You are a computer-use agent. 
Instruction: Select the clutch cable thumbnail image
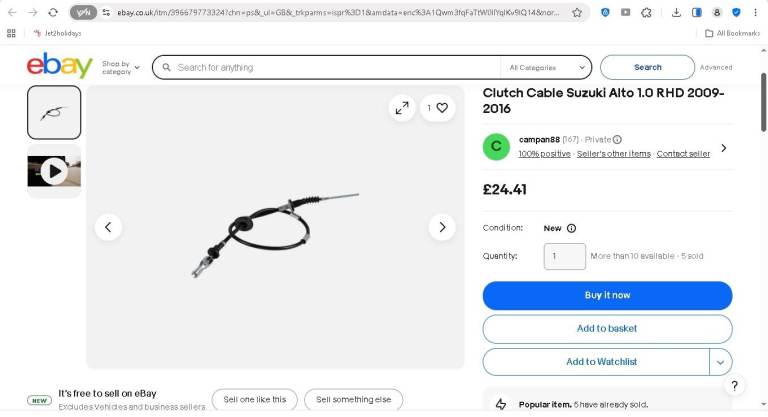54,113
